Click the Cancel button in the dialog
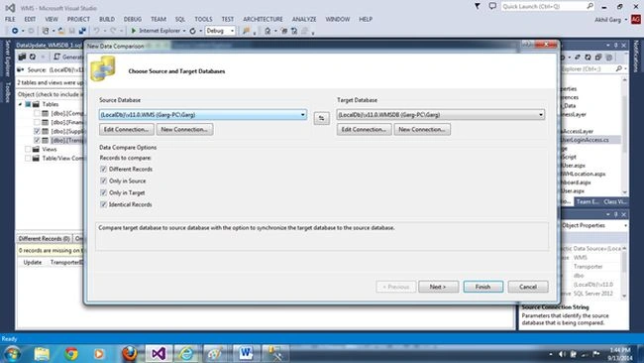This screenshot has width=644, height=363. (x=528, y=287)
